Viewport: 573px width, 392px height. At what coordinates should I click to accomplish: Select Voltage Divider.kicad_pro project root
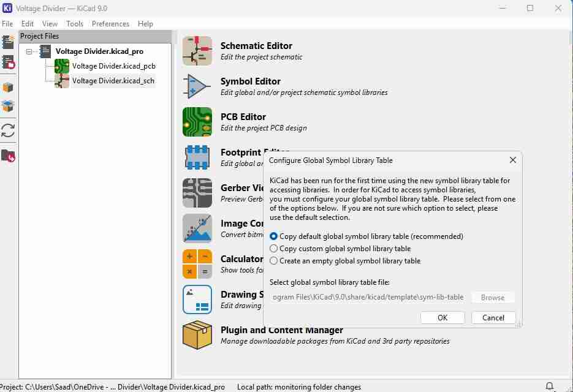pyautogui.click(x=99, y=51)
